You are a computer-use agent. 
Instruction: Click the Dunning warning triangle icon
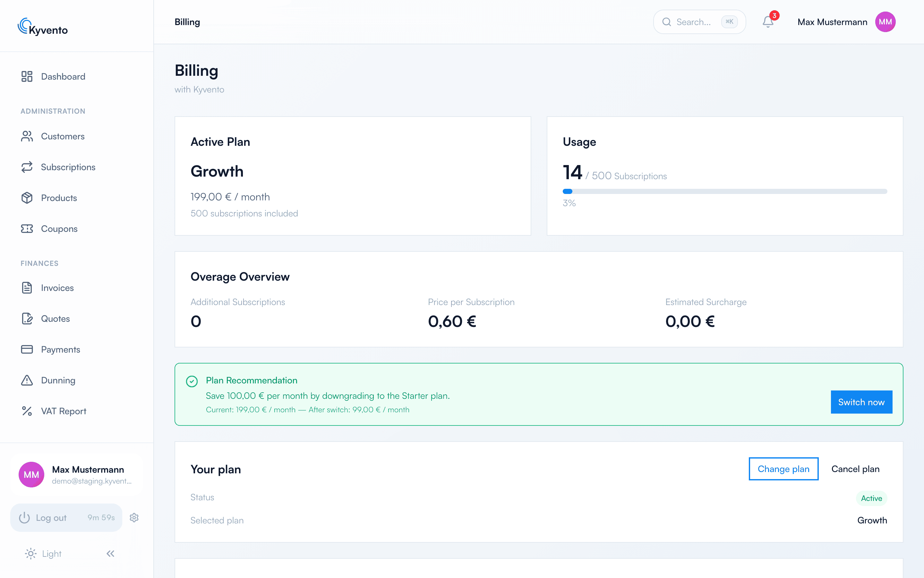(x=27, y=381)
